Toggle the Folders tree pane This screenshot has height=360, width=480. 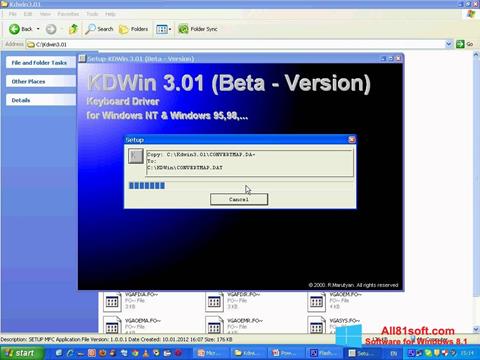(x=134, y=29)
